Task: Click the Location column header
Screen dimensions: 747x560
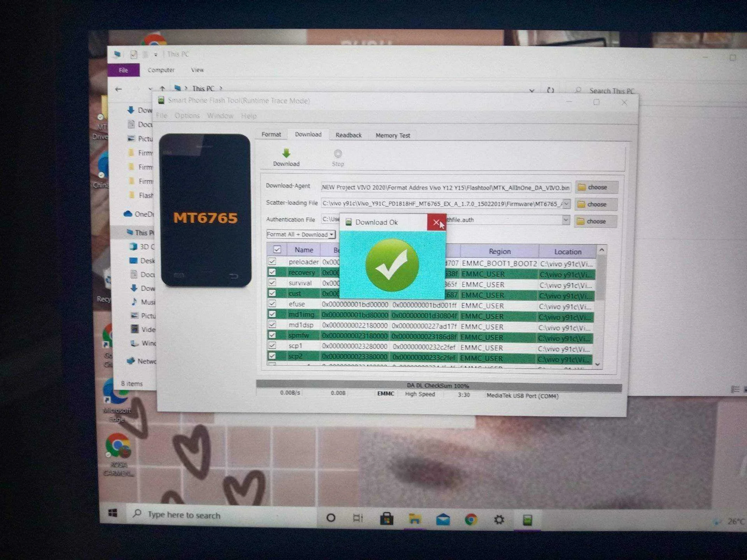Action: click(568, 252)
